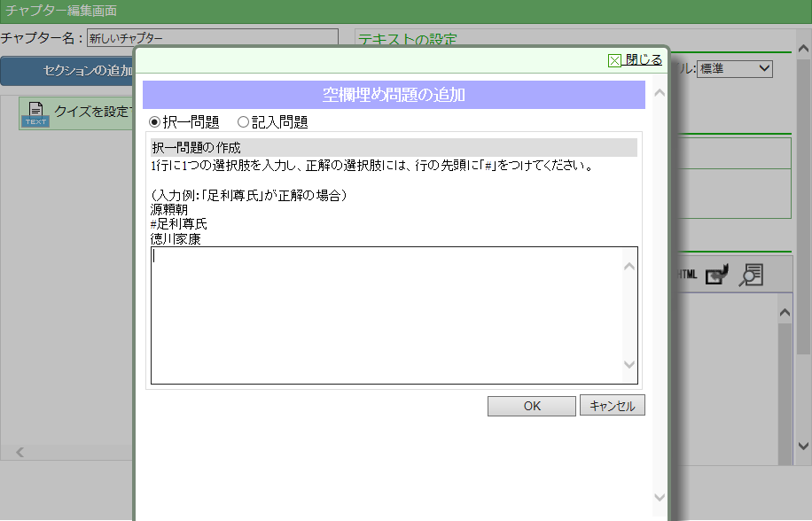Click the チャプター編集画面 title text
This screenshot has height=521, width=812.
(x=61, y=11)
